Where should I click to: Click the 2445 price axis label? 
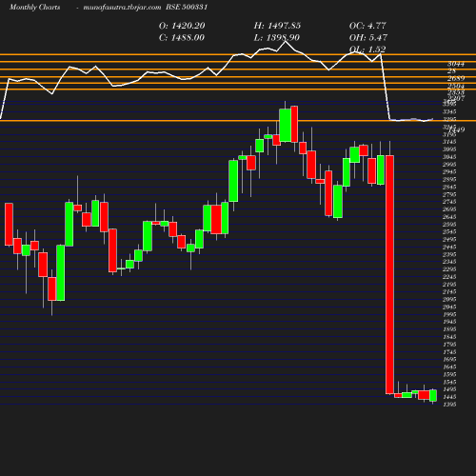[449, 247]
